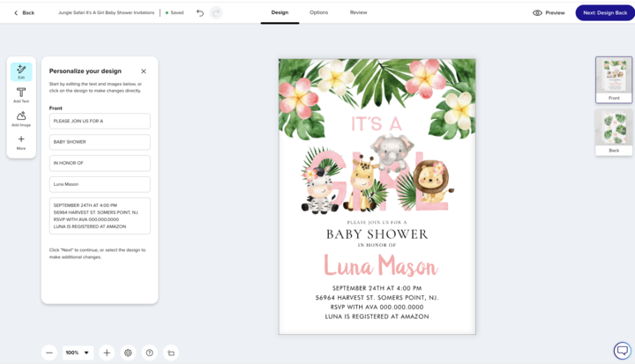Viewport: 635px width, 364px height.
Task: Click the Preview eye button
Action: point(549,12)
